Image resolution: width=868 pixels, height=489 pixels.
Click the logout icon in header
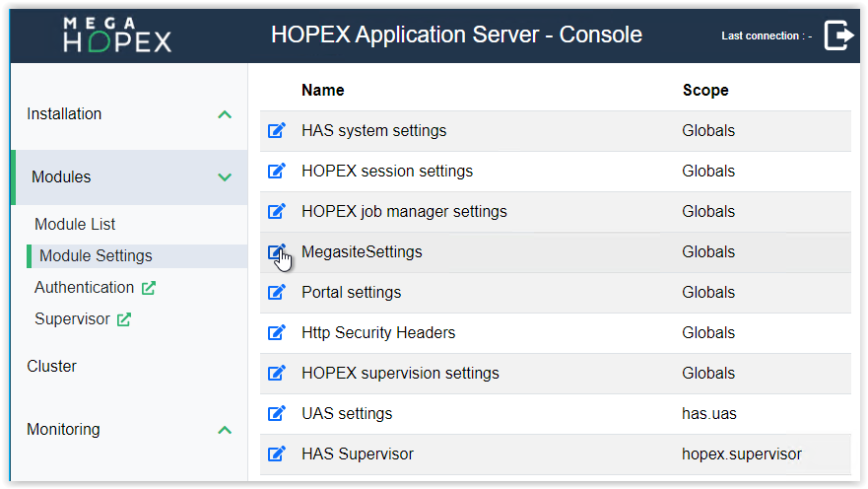(x=838, y=35)
